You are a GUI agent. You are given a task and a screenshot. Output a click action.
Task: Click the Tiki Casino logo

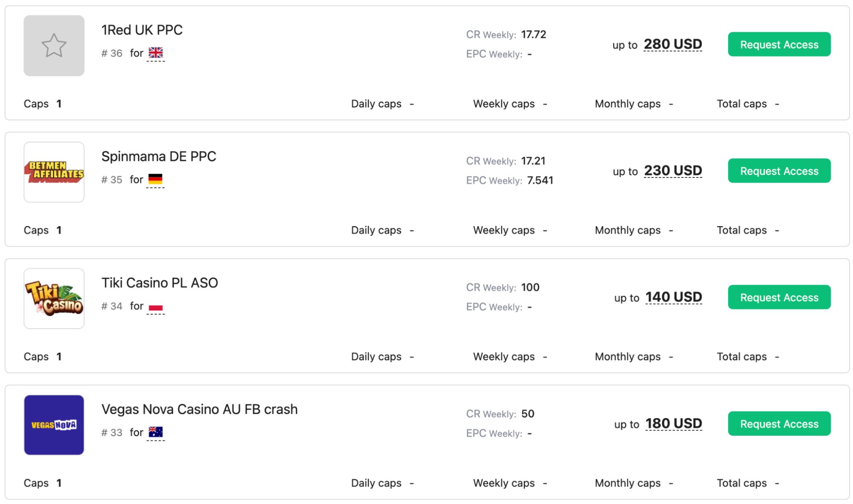coord(54,298)
